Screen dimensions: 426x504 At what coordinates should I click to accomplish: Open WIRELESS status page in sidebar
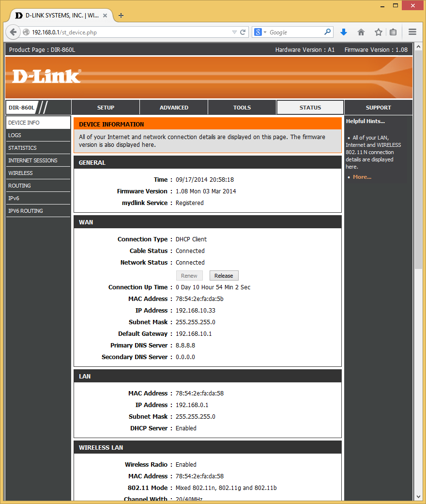pyautogui.click(x=38, y=173)
